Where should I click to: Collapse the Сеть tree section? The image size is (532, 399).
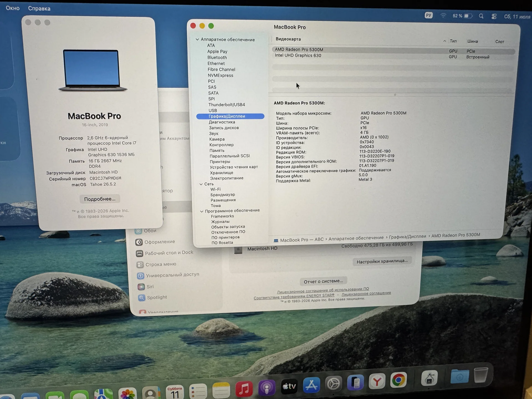[201, 184]
